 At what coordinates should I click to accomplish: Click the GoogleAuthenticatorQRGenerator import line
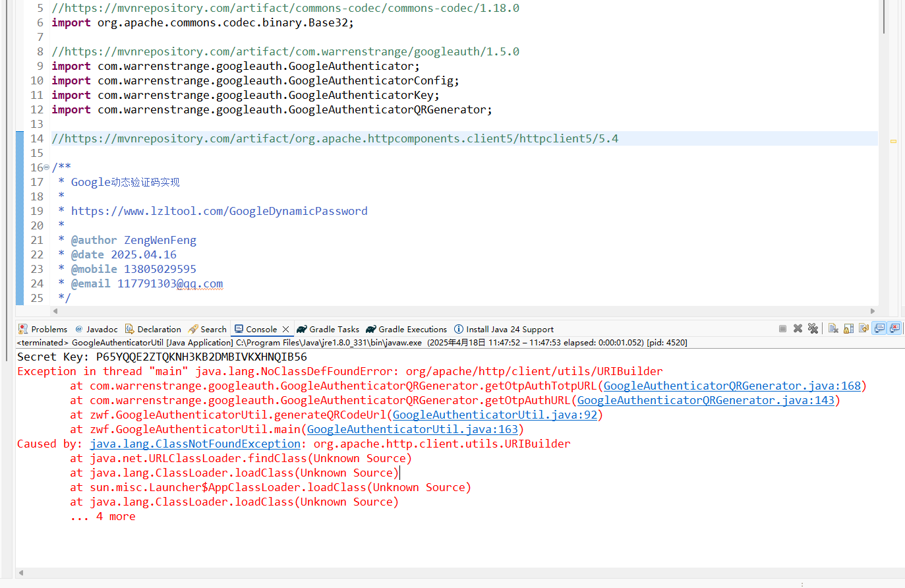pyautogui.click(x=272, y=109)
